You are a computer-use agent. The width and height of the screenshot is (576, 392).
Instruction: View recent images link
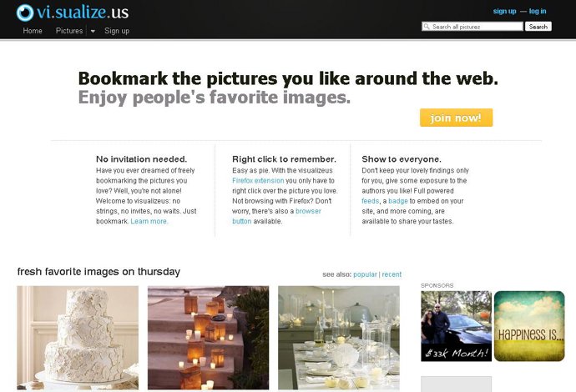coord(392,274)
